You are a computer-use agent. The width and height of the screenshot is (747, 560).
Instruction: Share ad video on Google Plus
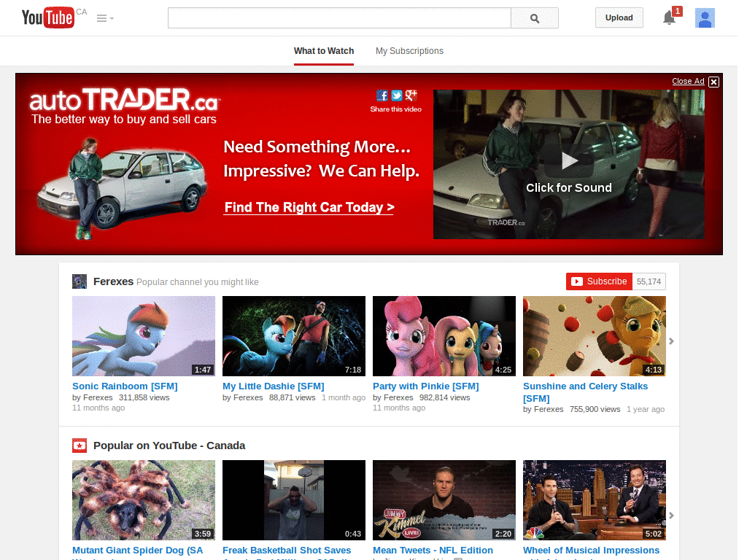411,96
